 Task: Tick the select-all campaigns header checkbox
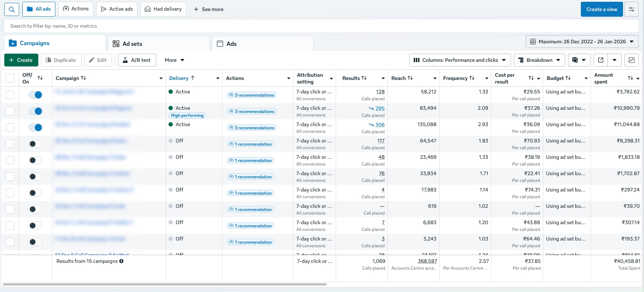pyautogui.click(x=10, y=78)
